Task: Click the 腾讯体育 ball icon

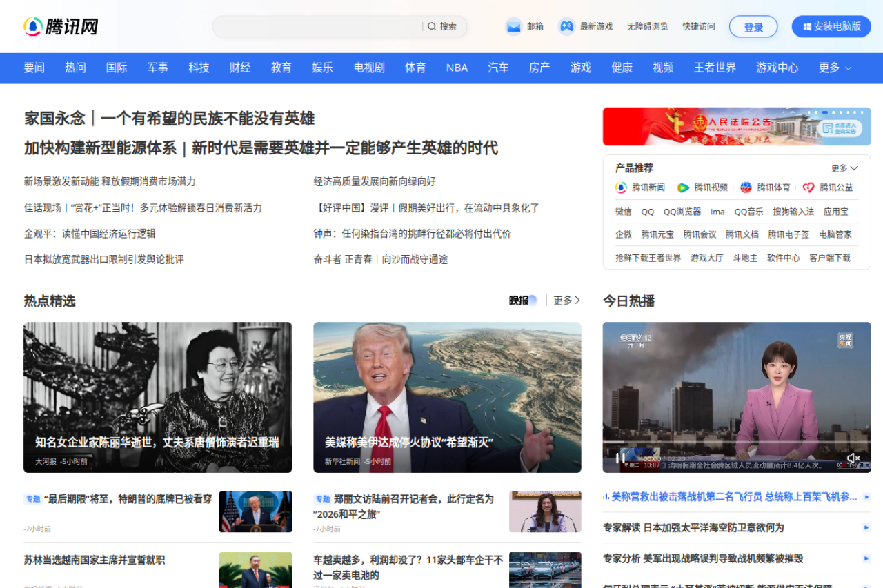Action: [x=746, y=187]
